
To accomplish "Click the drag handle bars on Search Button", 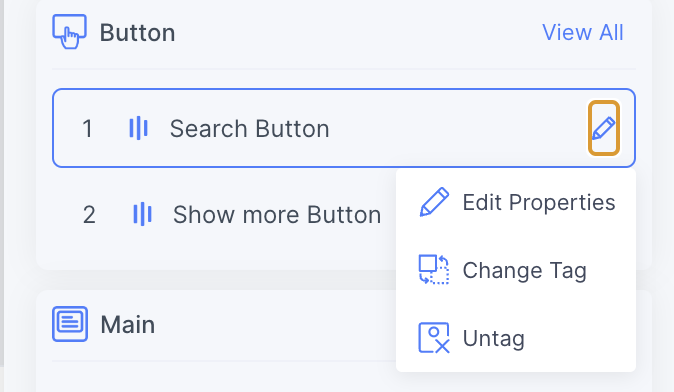I will (138, 128).
